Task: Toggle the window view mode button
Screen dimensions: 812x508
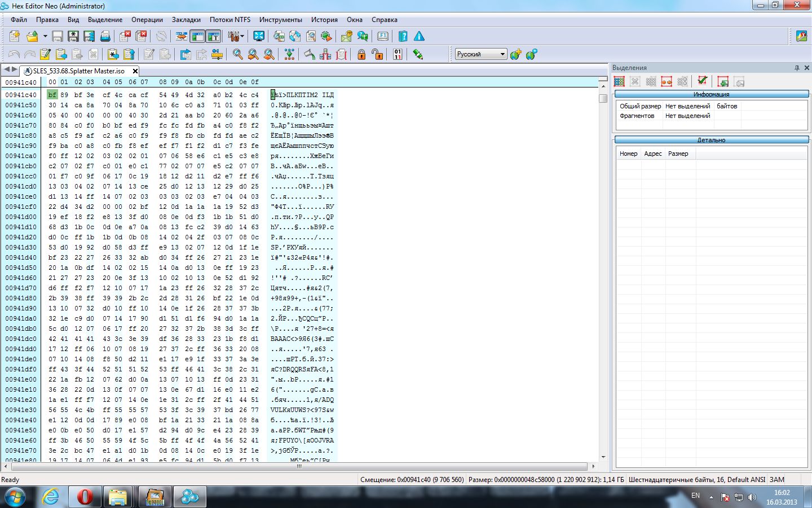Action: click(x=197, y=36)
